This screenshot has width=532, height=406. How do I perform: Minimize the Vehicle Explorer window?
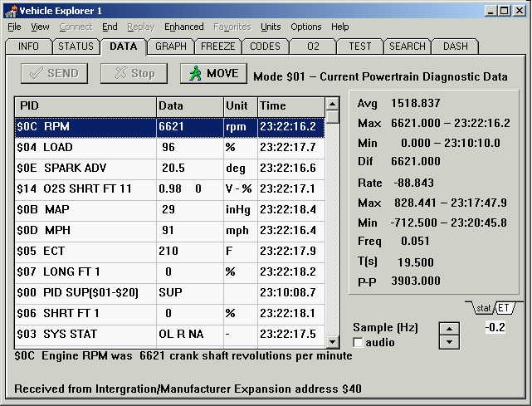491,11
